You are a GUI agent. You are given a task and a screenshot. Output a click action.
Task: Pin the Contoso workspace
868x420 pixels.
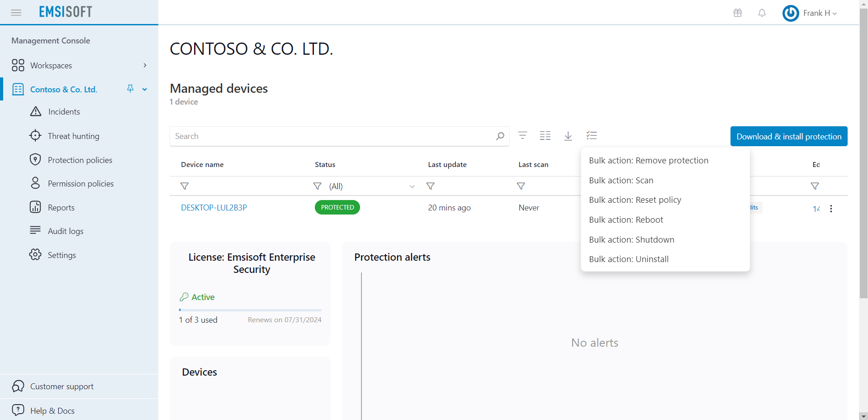pyautogui.click(x=130, y=89)
